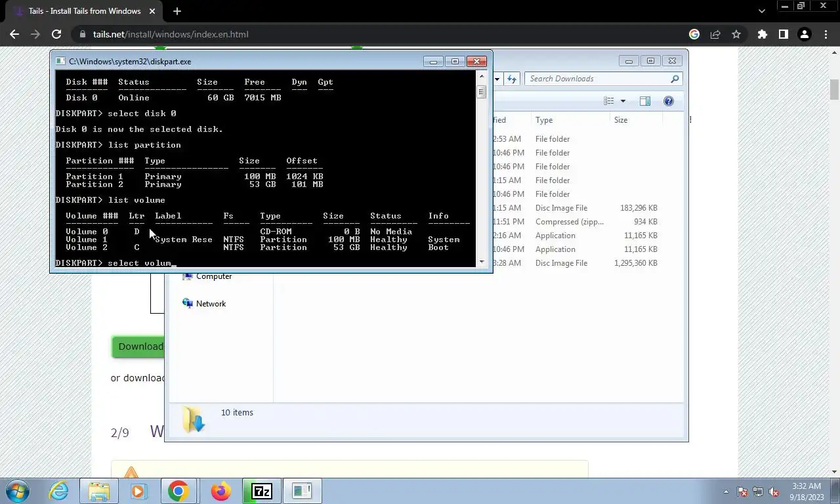Sort files by Type column

click(x=571, y=120)
